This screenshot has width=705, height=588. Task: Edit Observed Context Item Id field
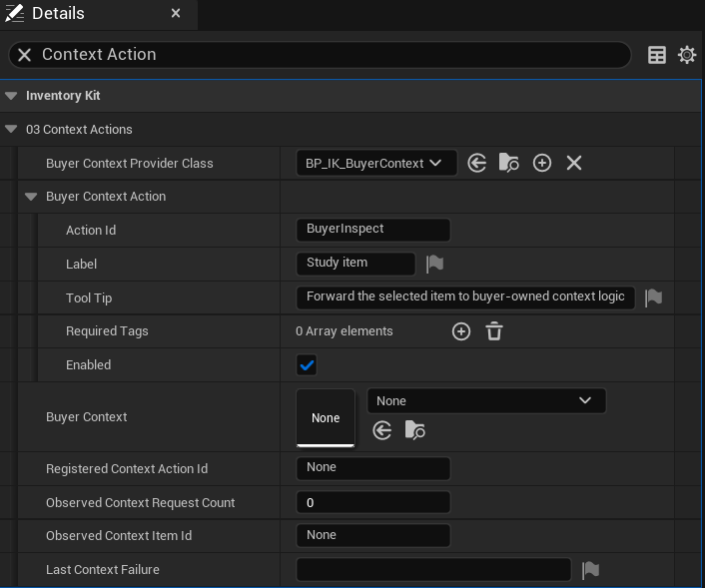tap(373, 535)
